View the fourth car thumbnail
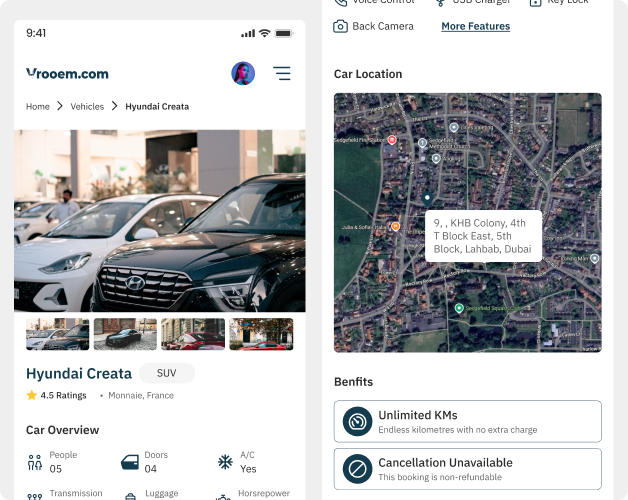The height and width of the screenshot is (500, 628). (261, 334)
